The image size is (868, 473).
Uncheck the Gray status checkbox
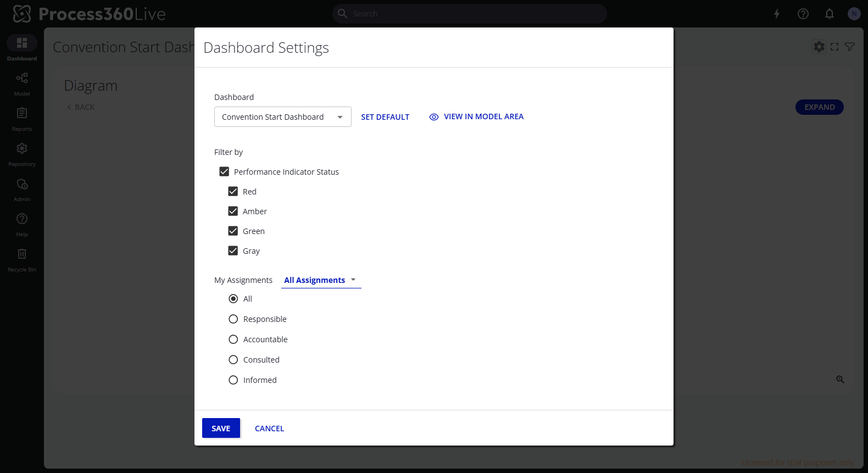[x=233, y=251]
